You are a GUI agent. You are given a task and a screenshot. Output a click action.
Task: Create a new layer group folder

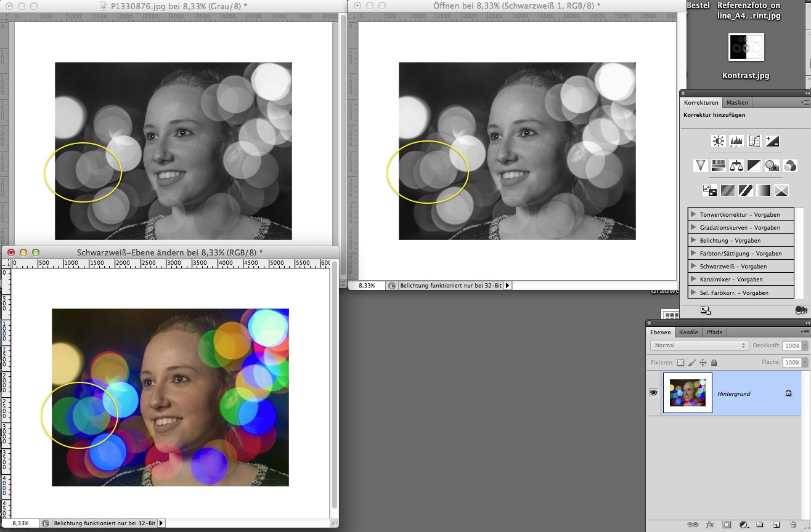tap(760, 525)
